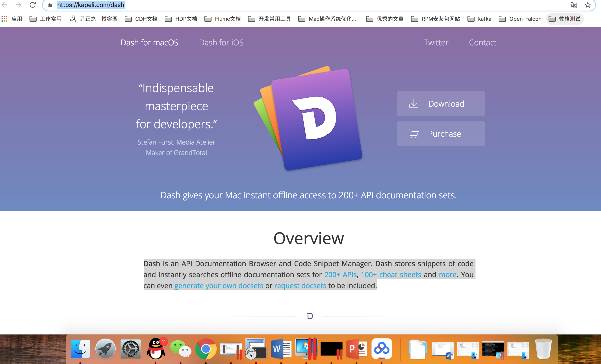Open the 应用 apps grid shortcut

click(12, 19)
